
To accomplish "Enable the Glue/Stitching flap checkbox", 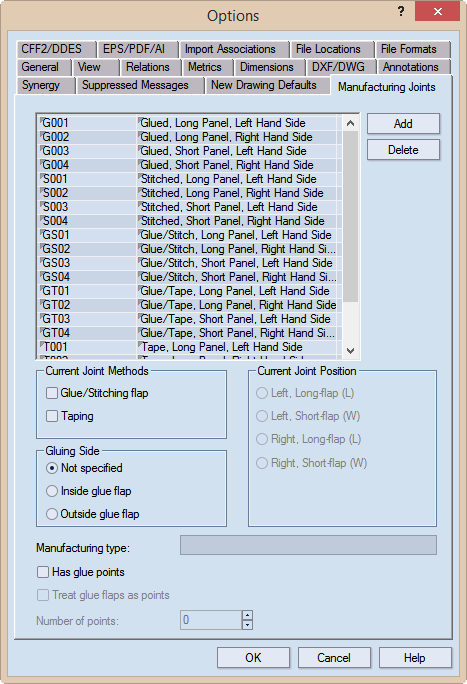I will click(x=52, y=393).
